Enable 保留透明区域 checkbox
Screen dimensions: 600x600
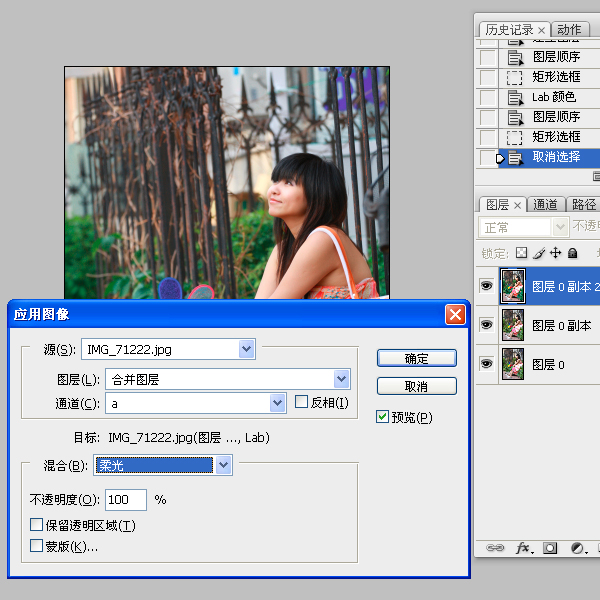click(x=37, y=525)
